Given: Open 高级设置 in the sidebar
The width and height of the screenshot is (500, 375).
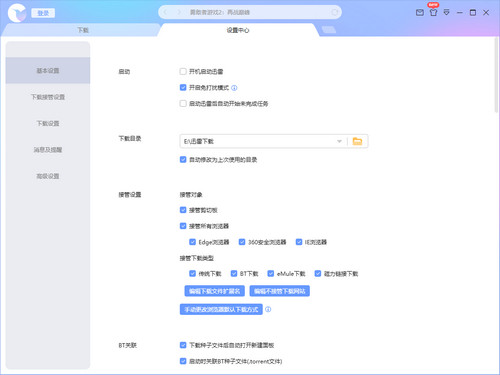Looking at the screenshot, I should click(48, 176).
